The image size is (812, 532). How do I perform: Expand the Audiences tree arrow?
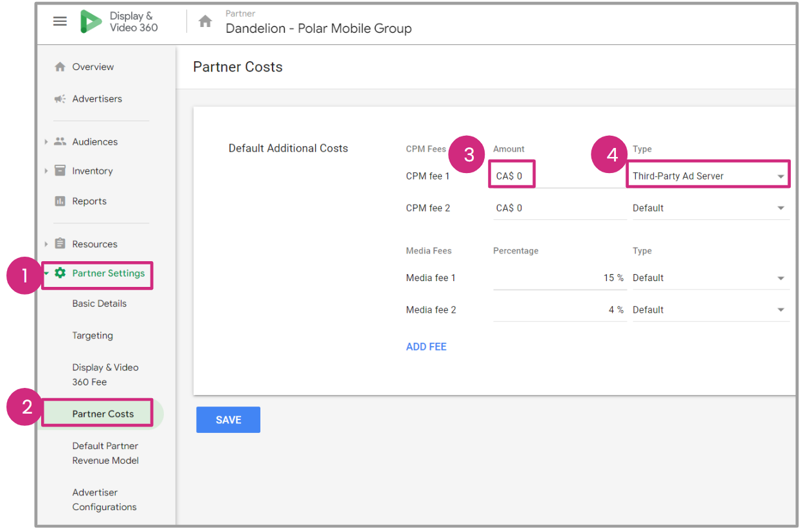click(x=46, y=142)
